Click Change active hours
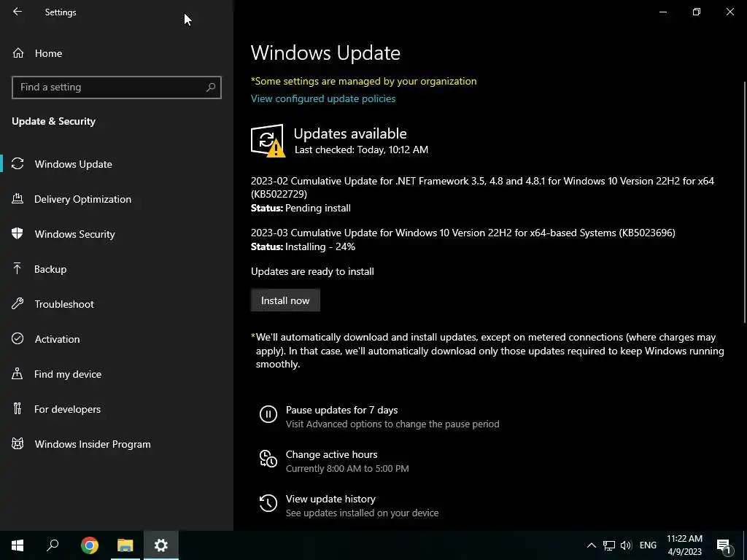This screenshot has height=560, width=747. point(332,455)
